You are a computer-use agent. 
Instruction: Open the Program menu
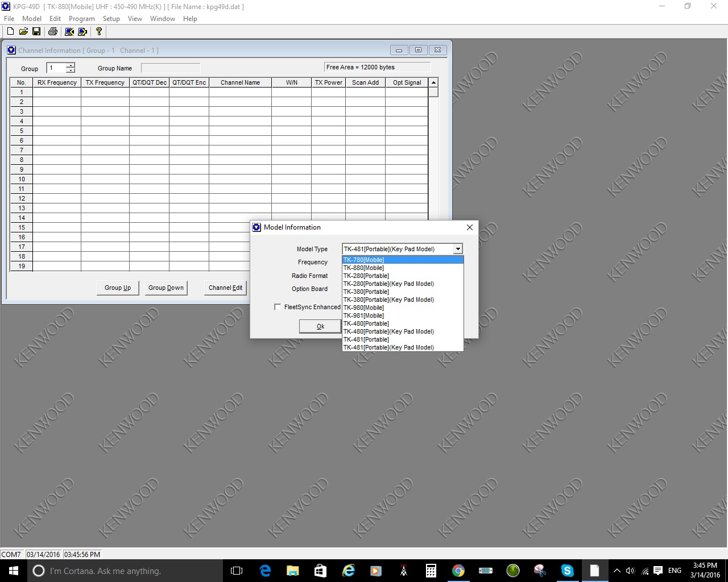tap(82, 18)
